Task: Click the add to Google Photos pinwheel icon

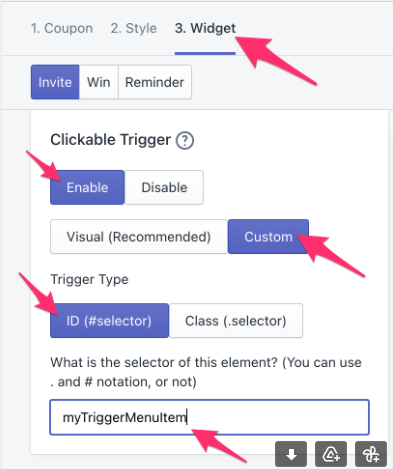Action: pos(371,454)
